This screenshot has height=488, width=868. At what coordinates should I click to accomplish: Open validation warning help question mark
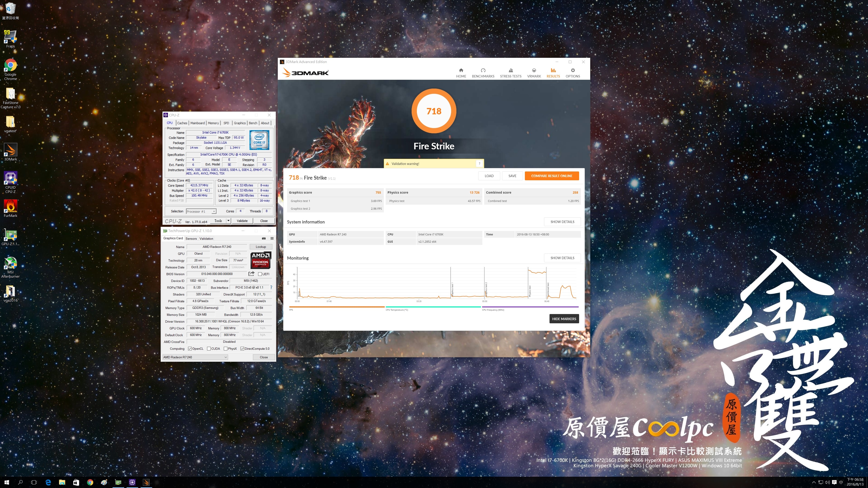click(x=479, y=164)
